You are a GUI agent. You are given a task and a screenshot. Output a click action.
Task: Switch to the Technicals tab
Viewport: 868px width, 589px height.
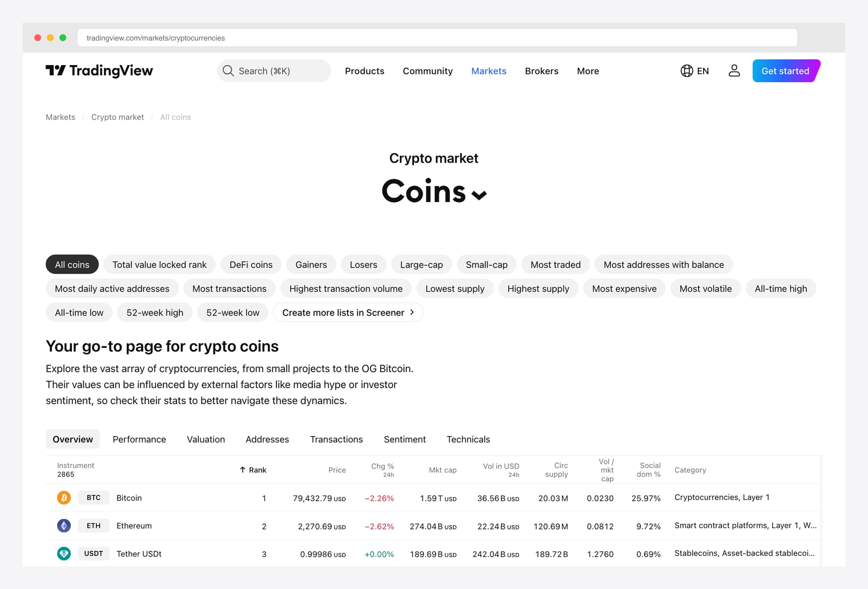468,439
